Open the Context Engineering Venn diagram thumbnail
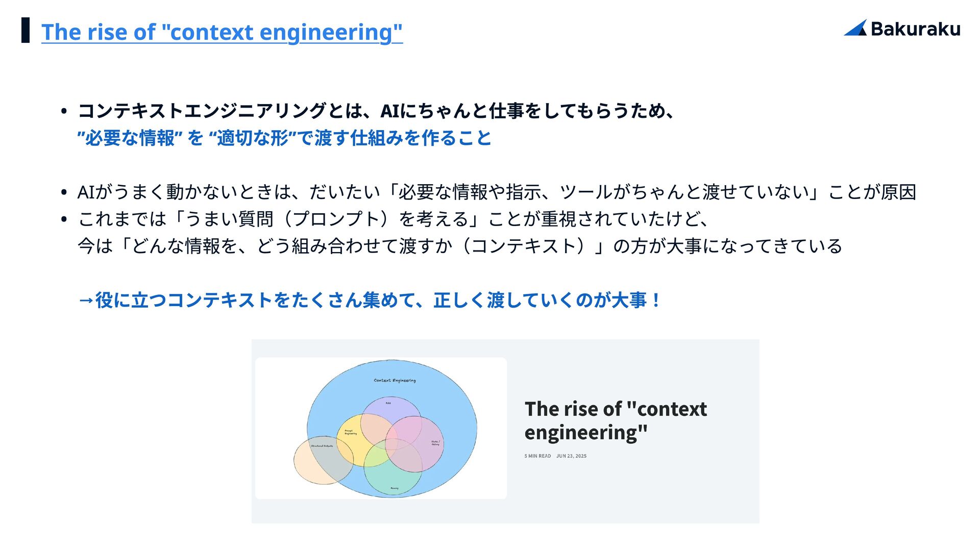Viewport: 980px width, 551px height. tap(381, 428)
